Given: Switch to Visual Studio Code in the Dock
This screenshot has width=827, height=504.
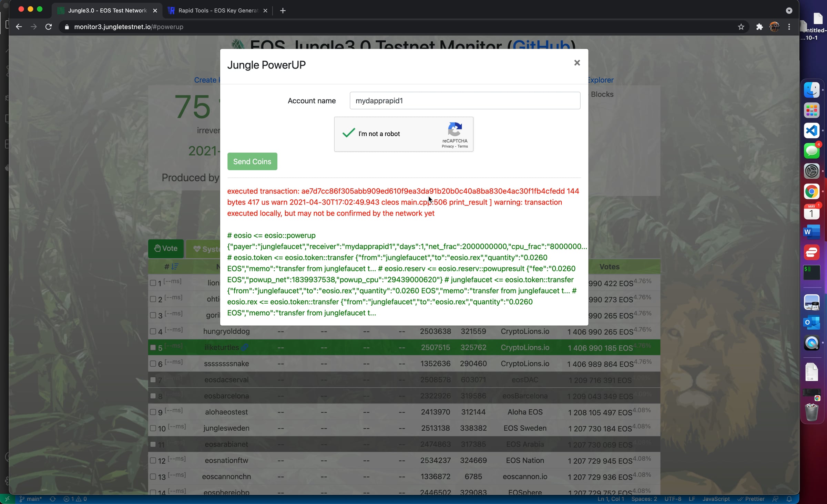Looking at the screenshot, I should coord(811,131).
